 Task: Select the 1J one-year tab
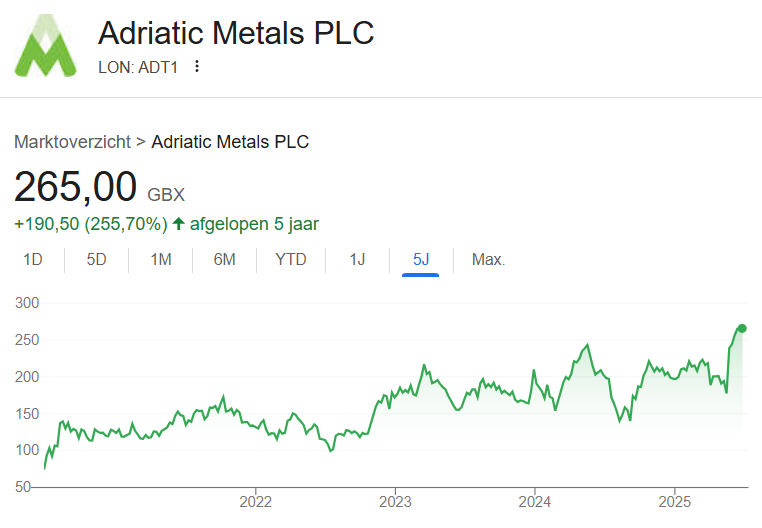tap(357, 260)
